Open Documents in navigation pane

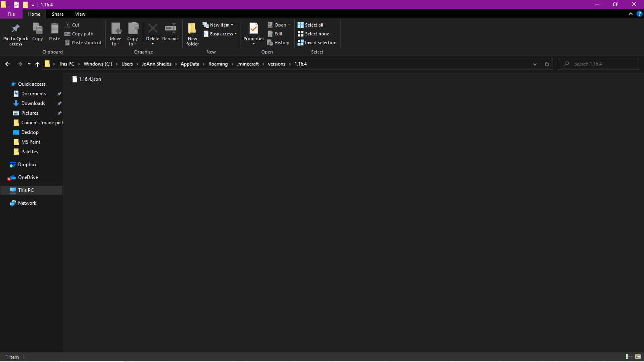click(x=34, y=94)
